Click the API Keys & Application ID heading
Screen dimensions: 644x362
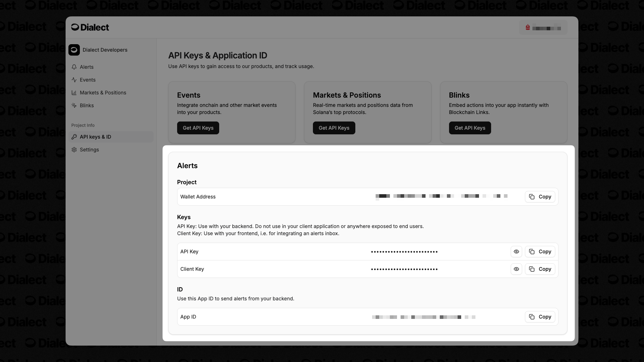(218, 56)
